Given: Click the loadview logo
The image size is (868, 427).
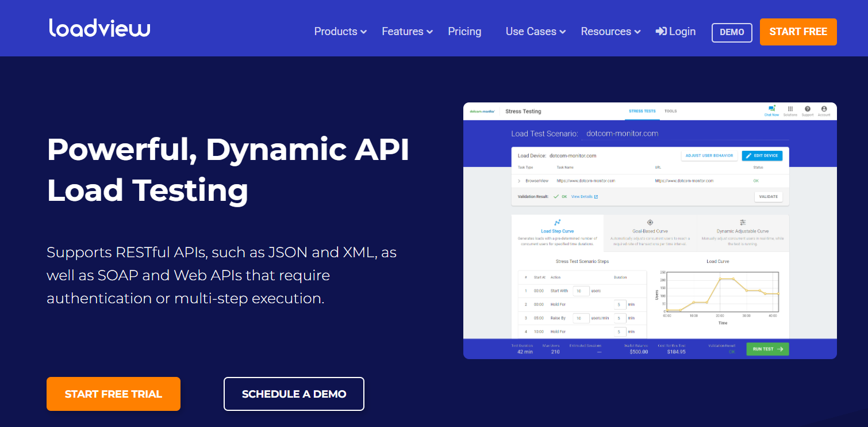Looking at the screenshot, I should click(99, 28).
